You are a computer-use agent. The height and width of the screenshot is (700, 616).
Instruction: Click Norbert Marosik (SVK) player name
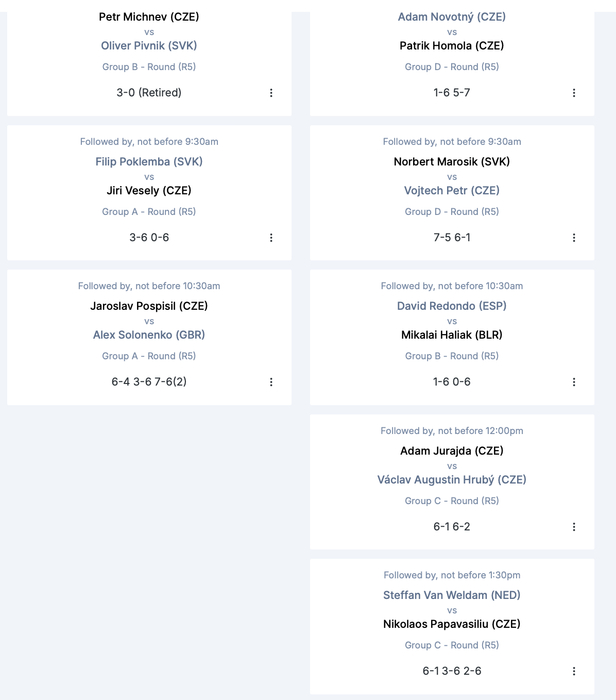click(x=452, y=162)
